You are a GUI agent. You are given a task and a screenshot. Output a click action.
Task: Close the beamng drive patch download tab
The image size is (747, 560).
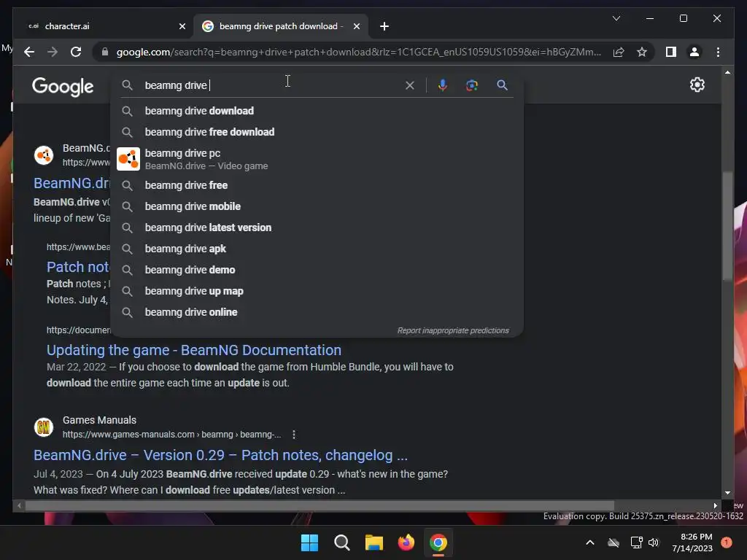click(x=356, y=26)
